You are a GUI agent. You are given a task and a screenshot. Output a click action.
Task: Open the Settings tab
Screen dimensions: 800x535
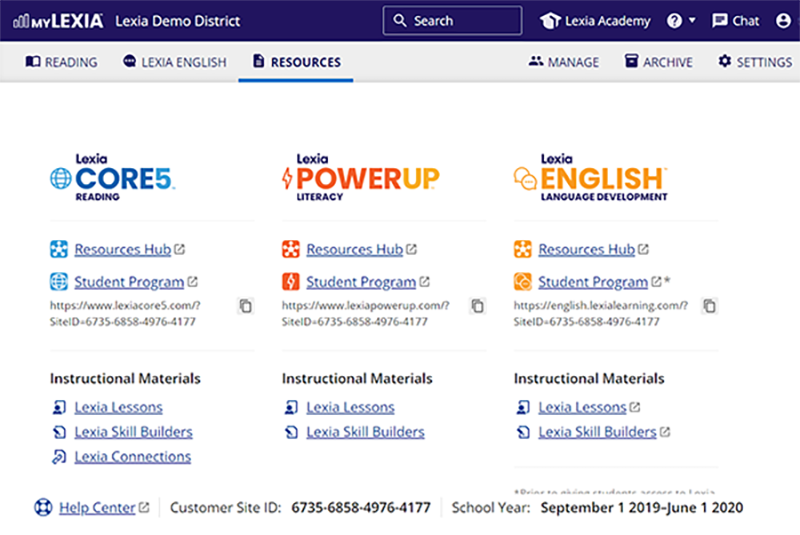[x=755, y=62]
